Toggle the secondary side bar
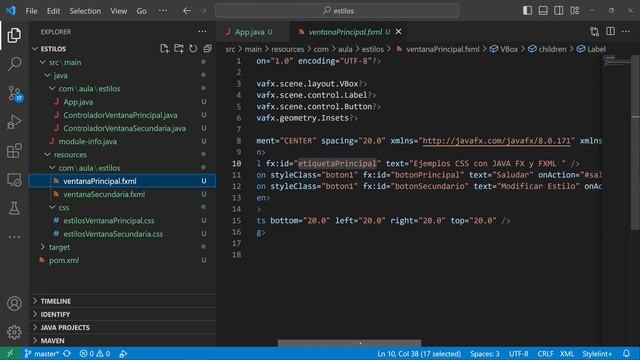 (x=559, y=11)
